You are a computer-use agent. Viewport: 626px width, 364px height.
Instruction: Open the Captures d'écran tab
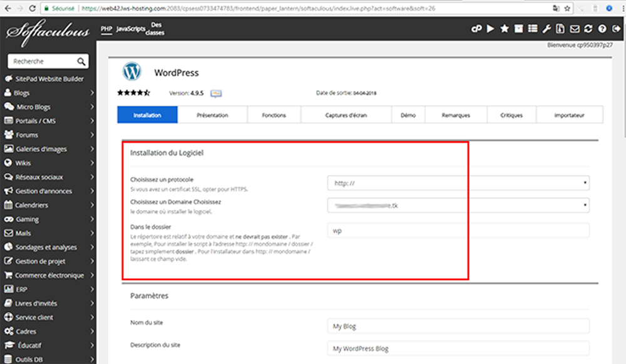pyautogui.click(x=346, y=115)
